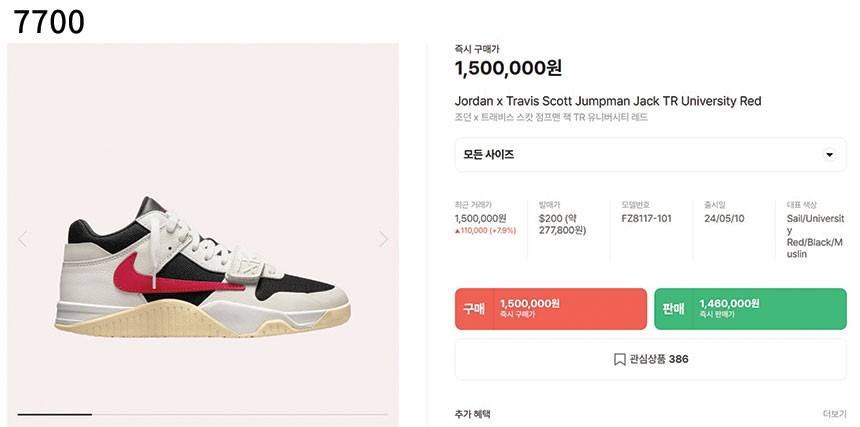This screenshot has height=427, width=860.
Task: Click the model number FZ8117-101
Action: [646, 218]
